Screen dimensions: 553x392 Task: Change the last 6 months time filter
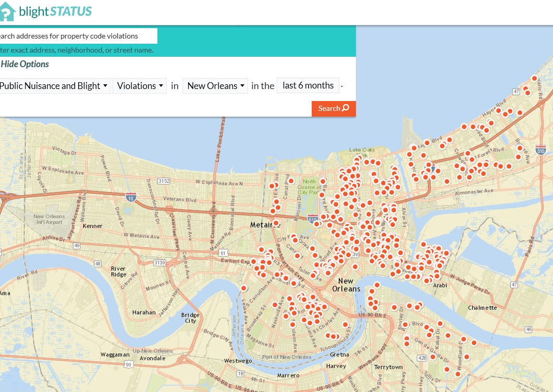coord(308,85)
